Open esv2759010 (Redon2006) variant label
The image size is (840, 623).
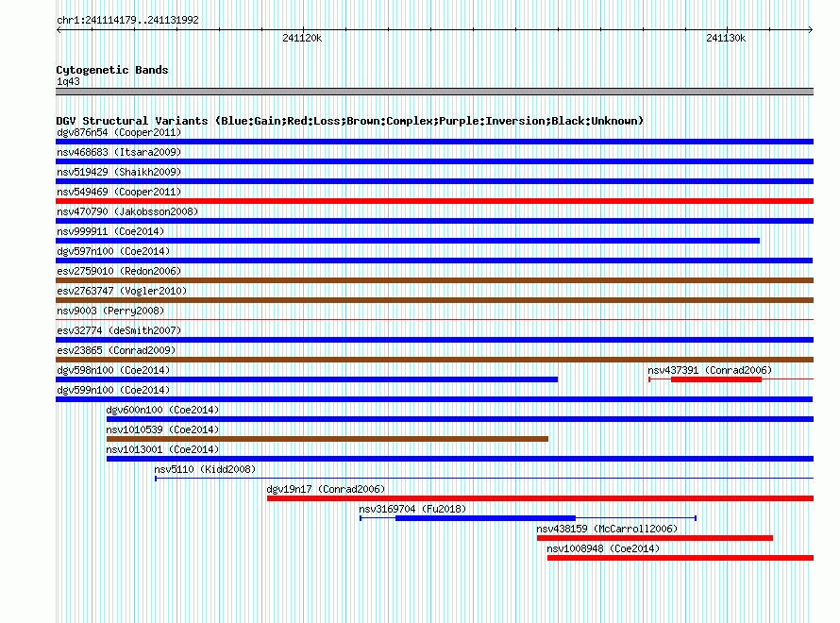point(119,271)
